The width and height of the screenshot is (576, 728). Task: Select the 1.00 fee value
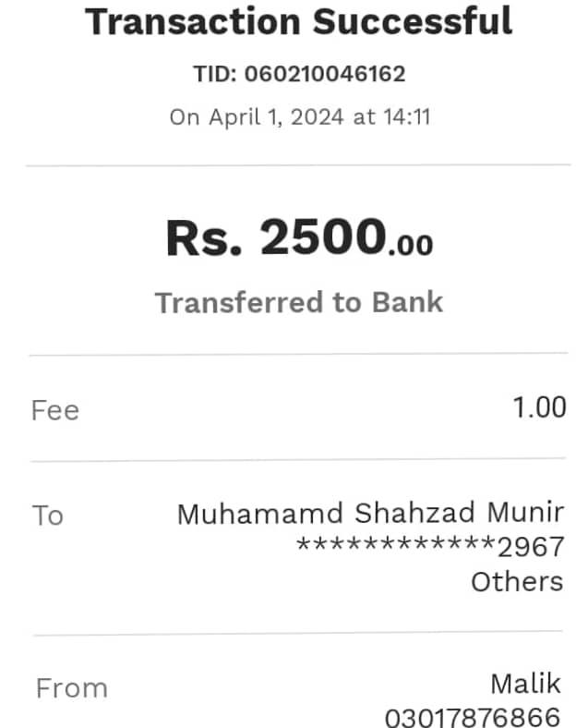point(540,406)
